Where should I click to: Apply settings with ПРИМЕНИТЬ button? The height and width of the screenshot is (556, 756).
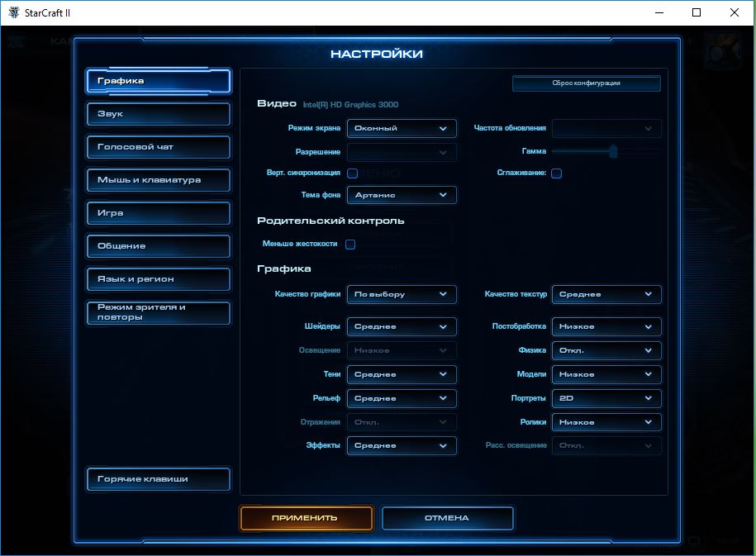[x=307, y=518]
